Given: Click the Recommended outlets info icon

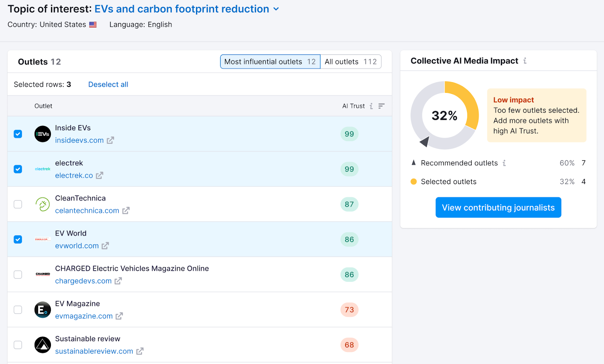Looking at the screenshot, I should (x=504, y=163).
